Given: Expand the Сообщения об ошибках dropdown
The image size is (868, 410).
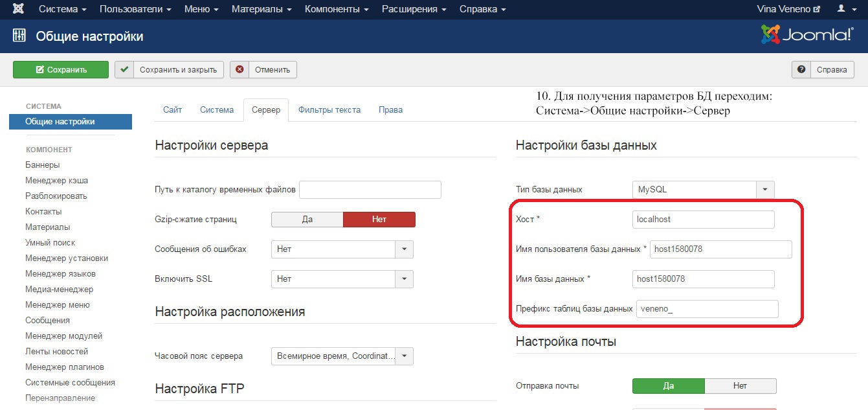Looking at the screenshot, I should 342,249.
